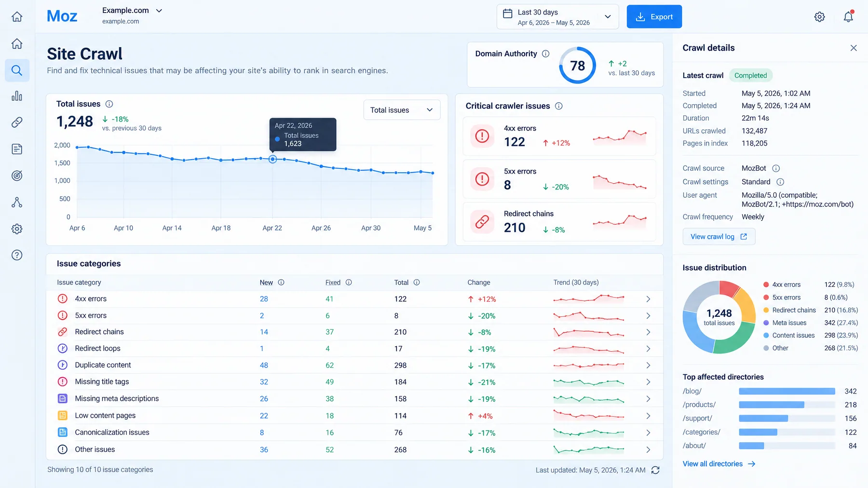
Task: Click the Crawl settings info icon
Action: 780,182
